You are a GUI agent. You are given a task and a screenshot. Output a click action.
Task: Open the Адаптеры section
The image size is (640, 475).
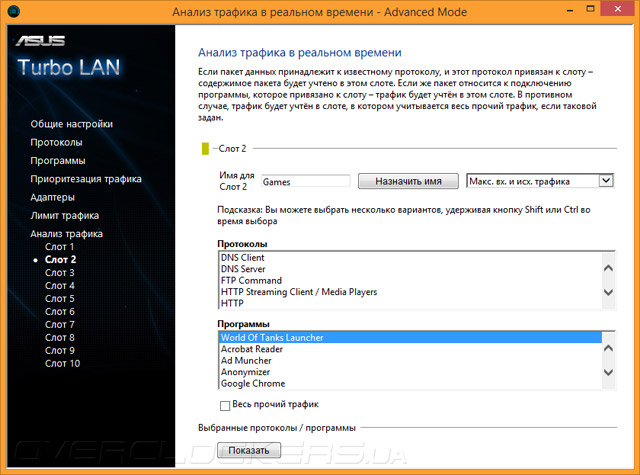point(53,197)
